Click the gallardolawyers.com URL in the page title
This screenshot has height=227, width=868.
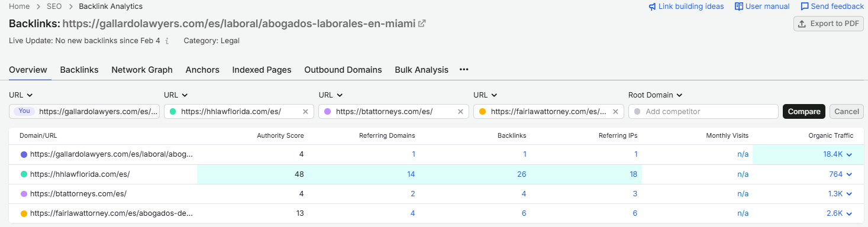(239, 24)
